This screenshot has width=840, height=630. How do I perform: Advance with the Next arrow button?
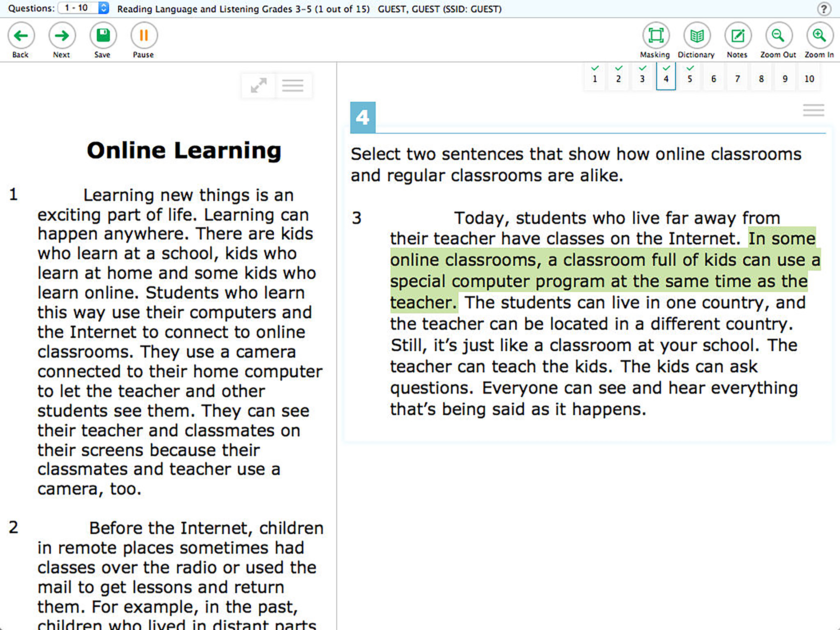pos(62,36)
